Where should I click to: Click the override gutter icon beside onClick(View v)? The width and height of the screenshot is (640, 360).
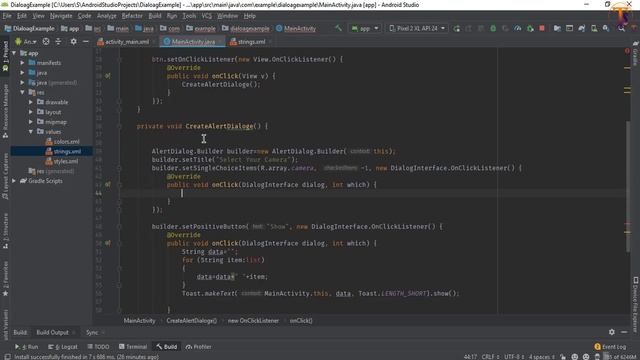(x=108, y=76)
